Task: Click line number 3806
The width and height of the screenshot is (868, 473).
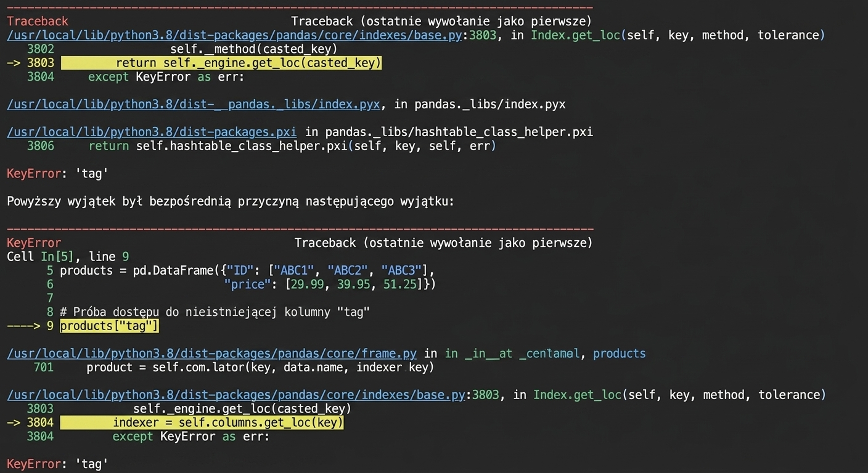Action: [x=41, y=146]
